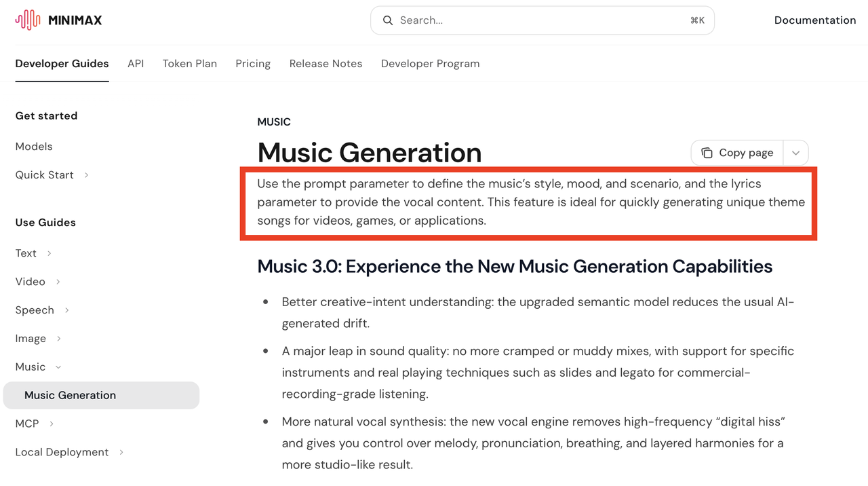868x486 pixels.
Task: Open the Release Notes tab
Action: (325, 64)
